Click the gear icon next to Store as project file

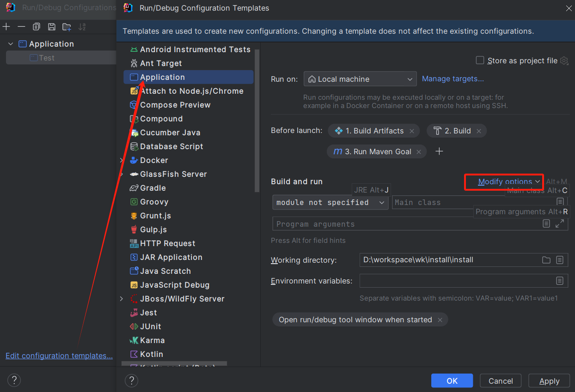[564, 60]
